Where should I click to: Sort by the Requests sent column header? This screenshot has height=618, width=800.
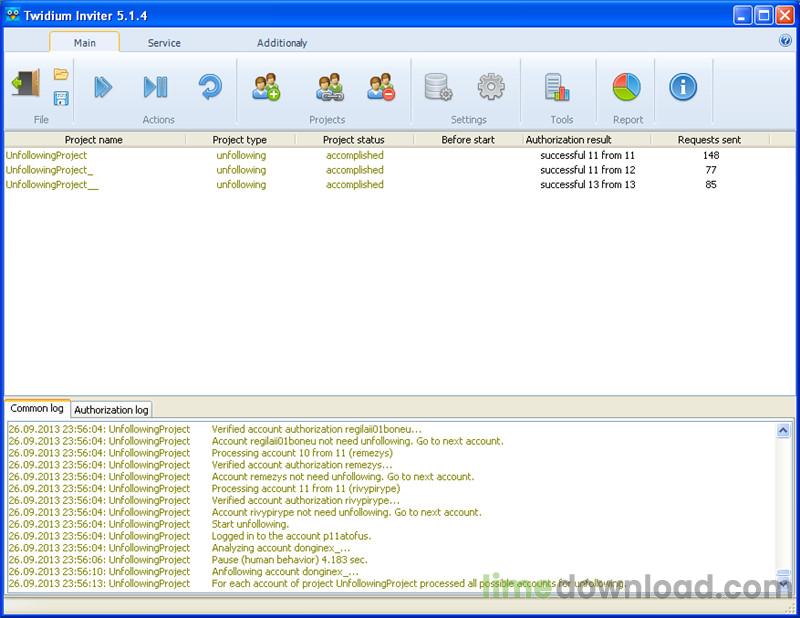click(709, 140)
